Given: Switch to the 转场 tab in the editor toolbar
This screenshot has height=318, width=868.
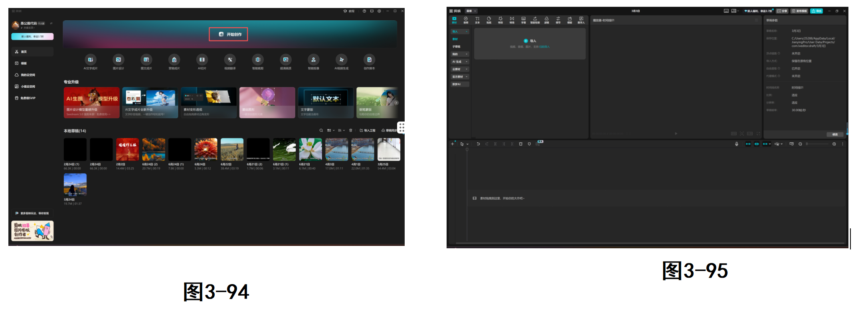Looking at the screenshot, I should (x=512, y=20).
